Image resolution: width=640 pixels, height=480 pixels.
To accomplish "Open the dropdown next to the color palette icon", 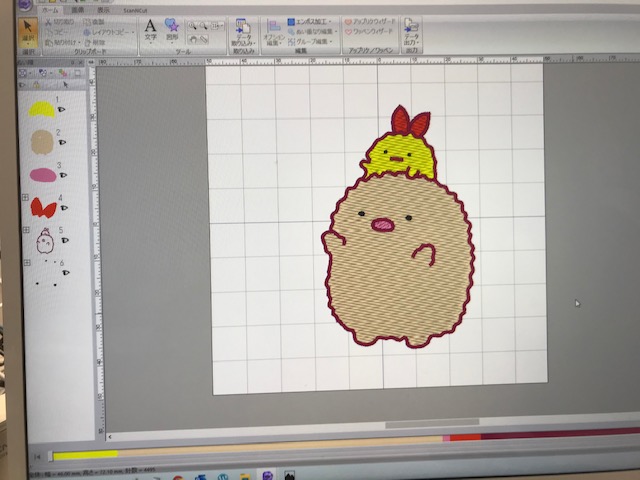I will pos(51,73).
